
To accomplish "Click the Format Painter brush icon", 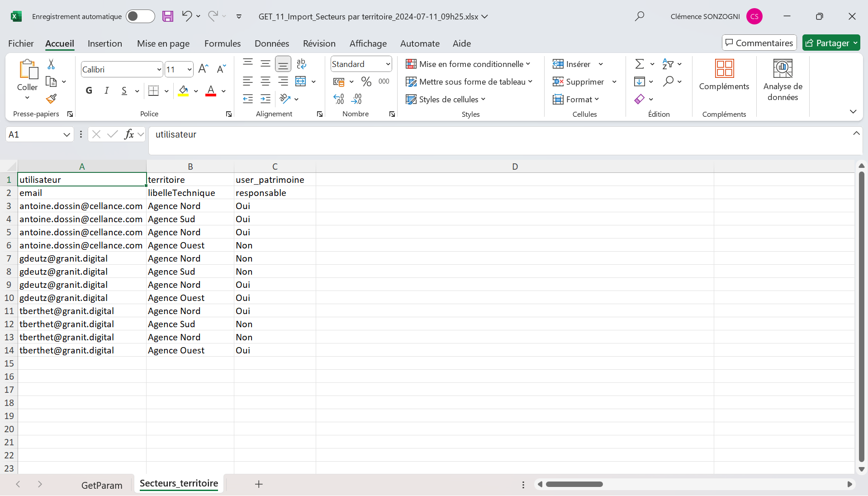I will tap(51, 99).
